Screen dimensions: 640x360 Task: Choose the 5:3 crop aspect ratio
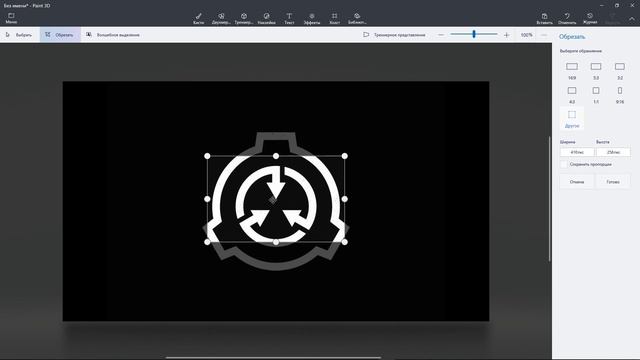coord(596,70)
